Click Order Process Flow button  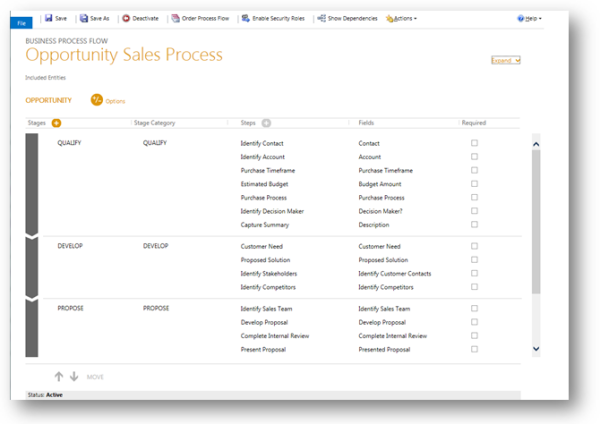(205, 18)
